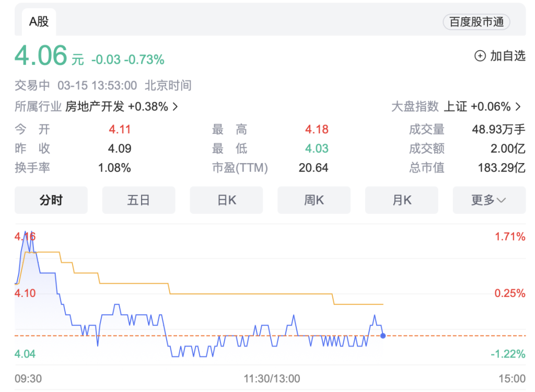Select the A股 tab

[x=39, y=22]
